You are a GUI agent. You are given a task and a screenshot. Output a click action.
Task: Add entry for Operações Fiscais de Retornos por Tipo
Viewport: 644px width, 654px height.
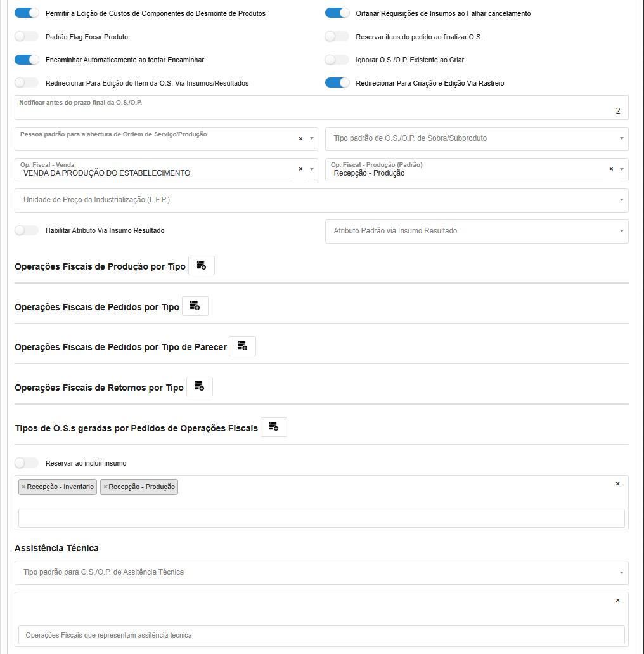(199, 387)
